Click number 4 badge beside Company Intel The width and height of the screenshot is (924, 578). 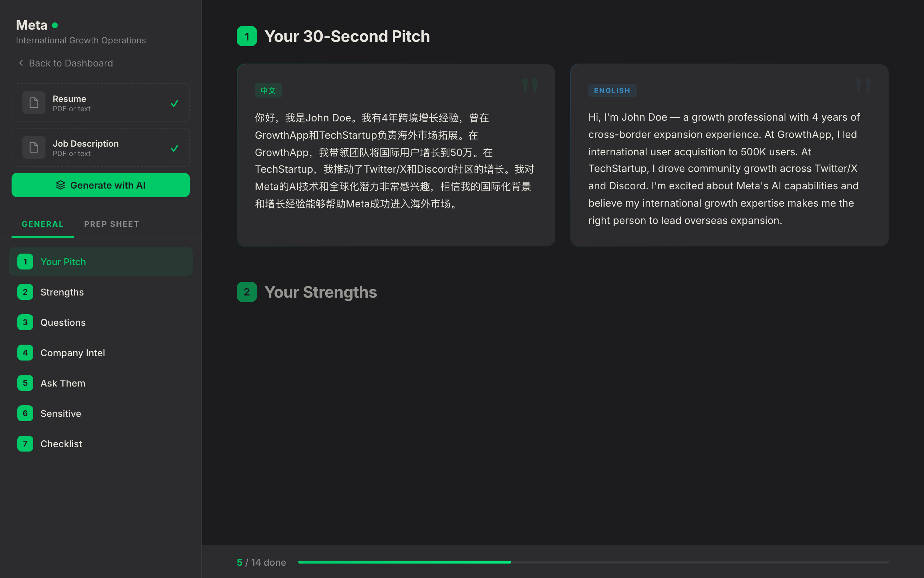[x=25, y=353]
